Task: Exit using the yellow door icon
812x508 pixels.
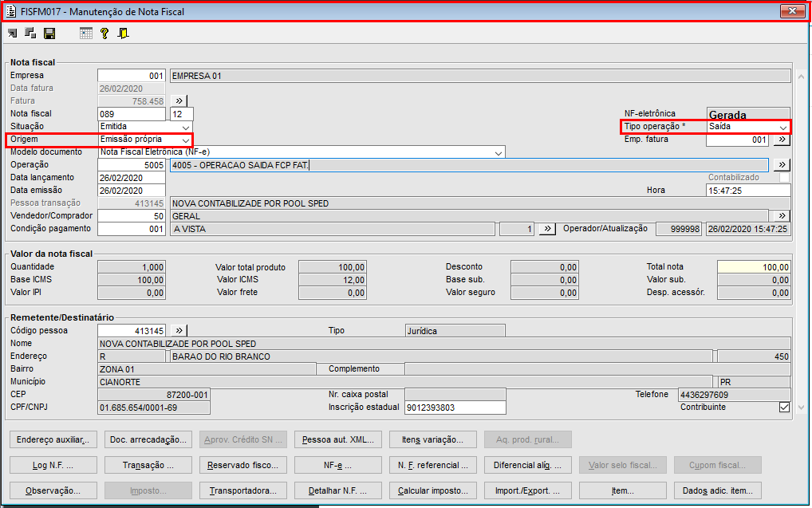Action: pos(124,33)
